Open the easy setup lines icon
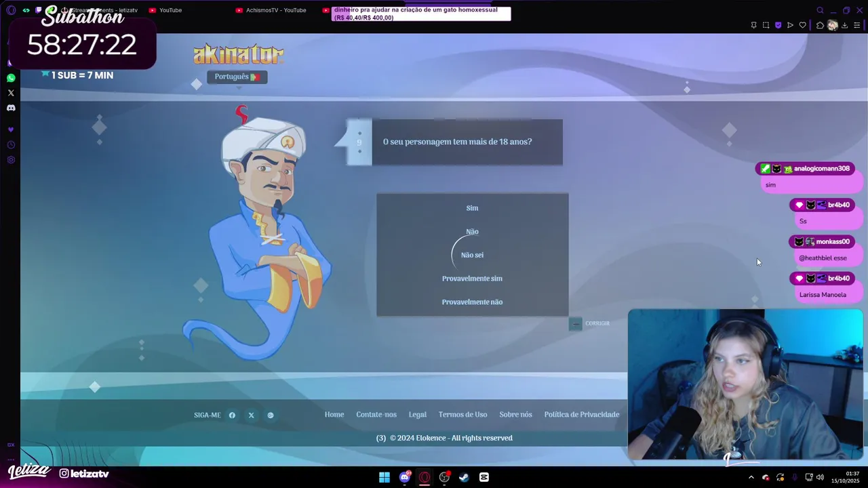868x488 pixels. 856,25
